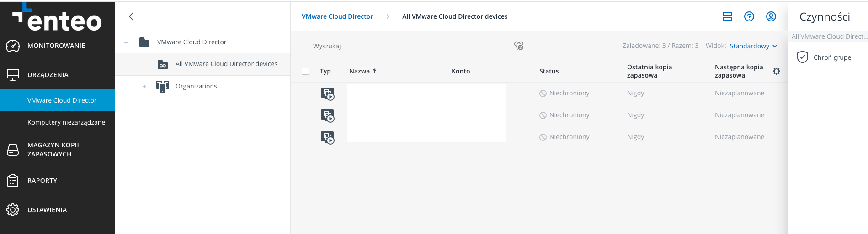Image resolution: width=868 pixels, height=234 pixels.
Task: Expand the Organizations tree node
Action: pyautogui.click(x=144, y=87)
